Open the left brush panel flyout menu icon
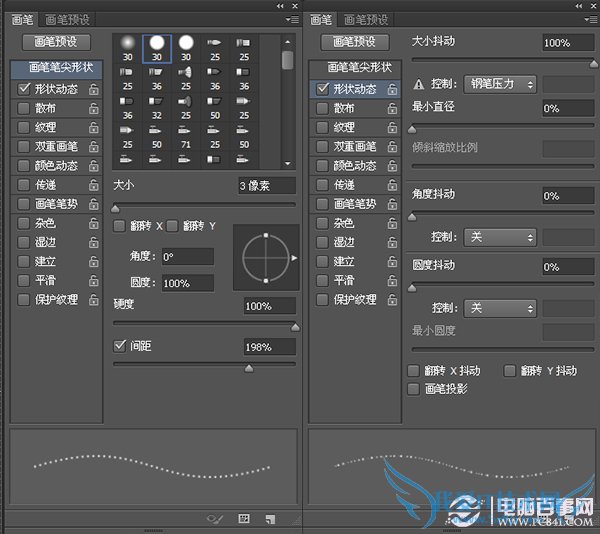The width and height of the screenshot is (600, 534). tap(291, 19)
